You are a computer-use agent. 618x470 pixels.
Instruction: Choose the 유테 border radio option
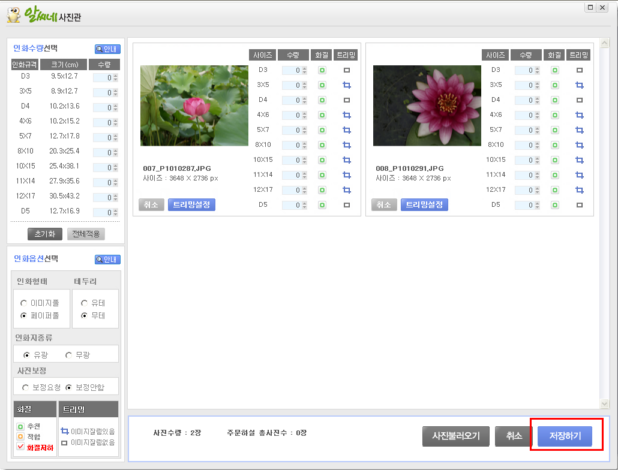(x=83, y=301)
